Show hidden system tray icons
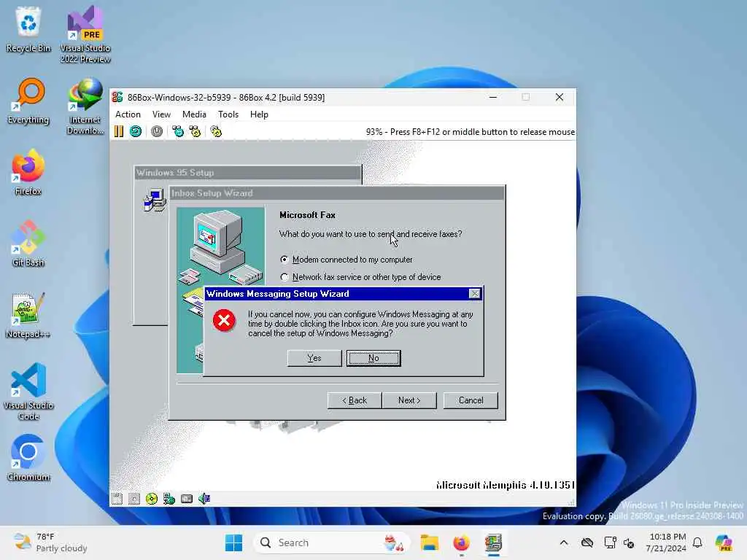 [x=564, y=542]
